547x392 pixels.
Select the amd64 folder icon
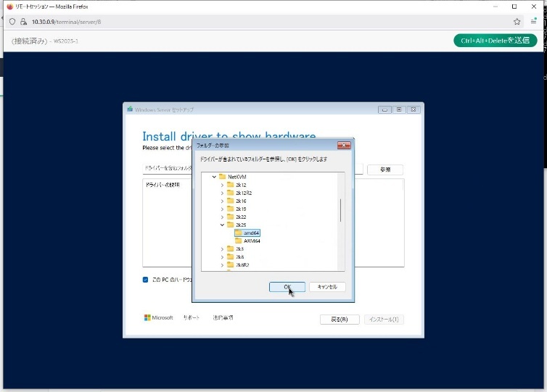239,233
